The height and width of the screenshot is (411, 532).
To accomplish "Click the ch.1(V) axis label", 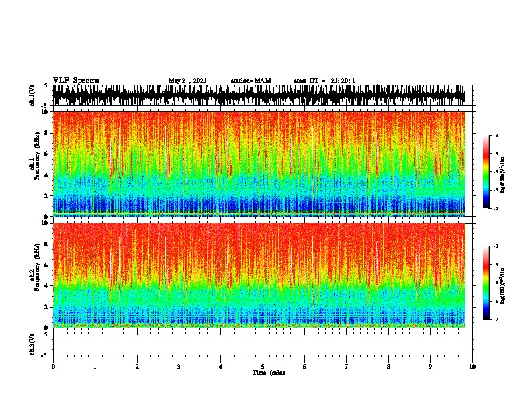I will coord(32,95).
